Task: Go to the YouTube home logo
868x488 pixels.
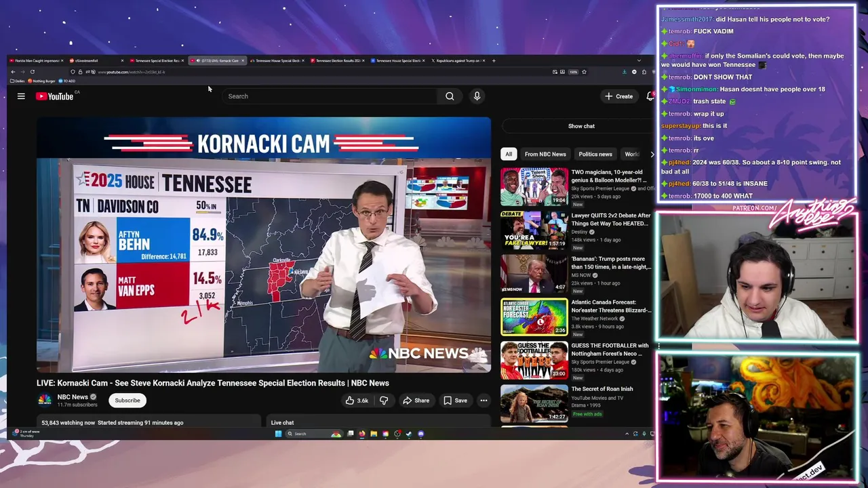Action: [55, 96]
